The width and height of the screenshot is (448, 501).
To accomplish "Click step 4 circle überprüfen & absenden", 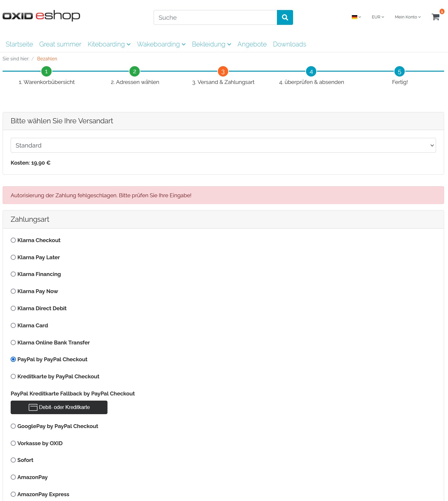I will click(311, 71).
